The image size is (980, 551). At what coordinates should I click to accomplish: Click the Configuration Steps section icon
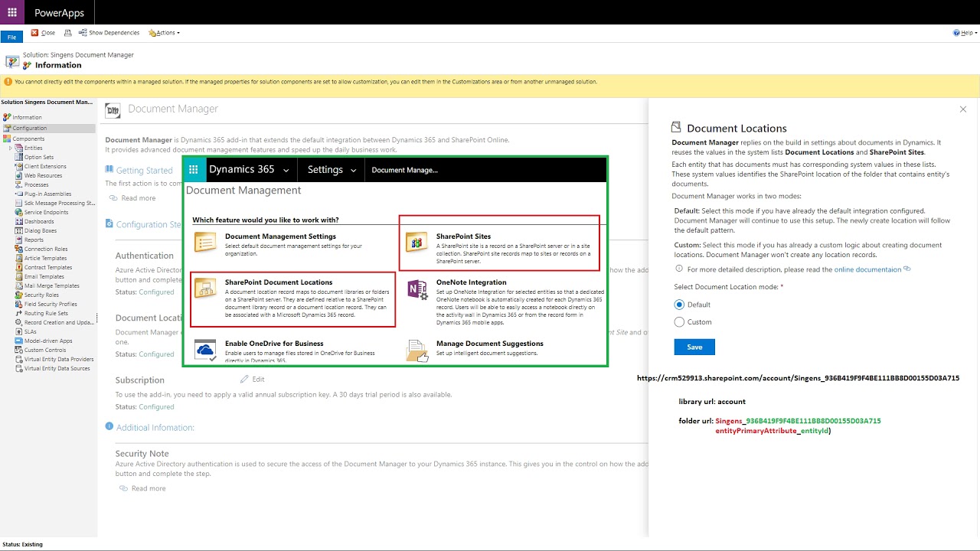pyautogui.click(x=109, y=224)
